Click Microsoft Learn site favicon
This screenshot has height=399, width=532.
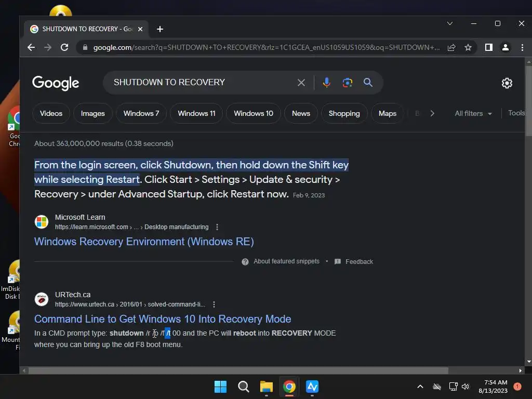42,222
